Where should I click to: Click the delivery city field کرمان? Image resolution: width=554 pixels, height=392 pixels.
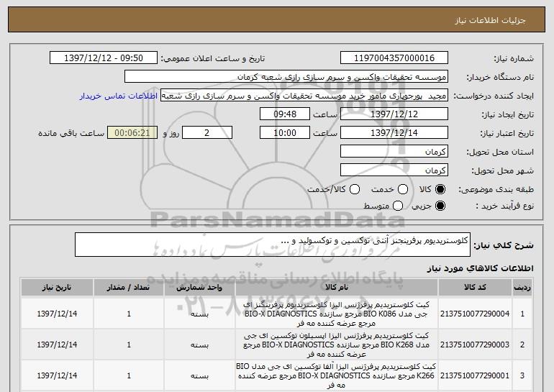(394, 170)
